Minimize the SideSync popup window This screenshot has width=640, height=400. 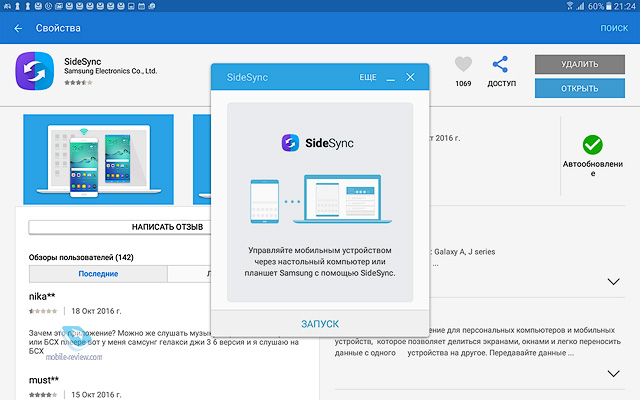point(391,77)
